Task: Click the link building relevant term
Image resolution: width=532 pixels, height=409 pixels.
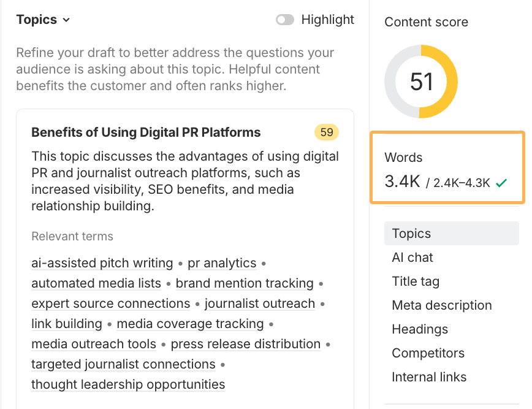Action: tap(66, 324)
